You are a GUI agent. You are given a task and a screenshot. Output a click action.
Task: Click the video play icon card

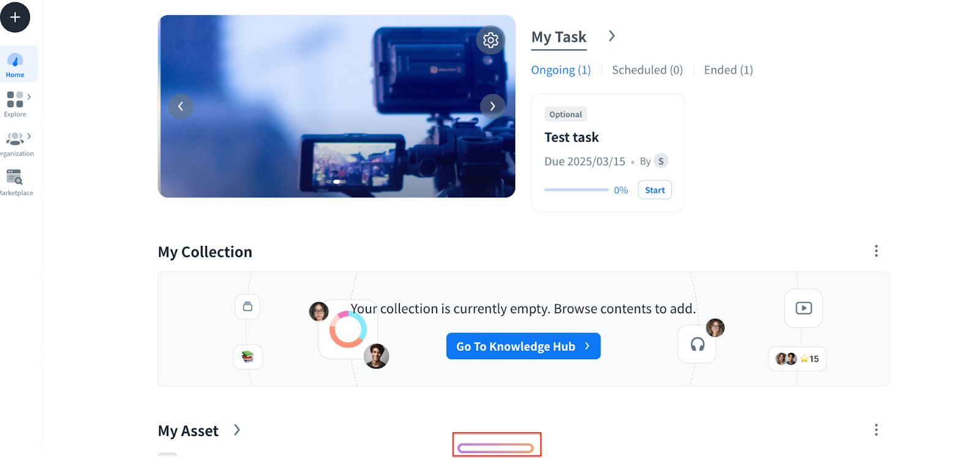click(x=804, y=308)
